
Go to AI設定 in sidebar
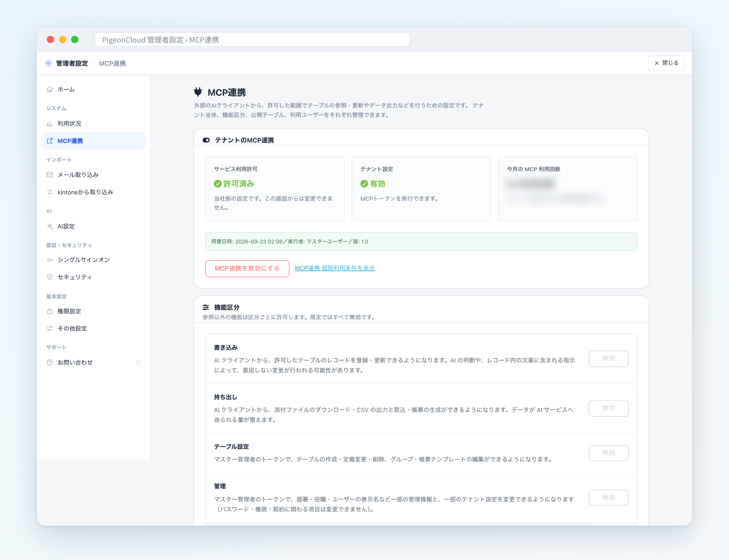[x=94, y=226]
